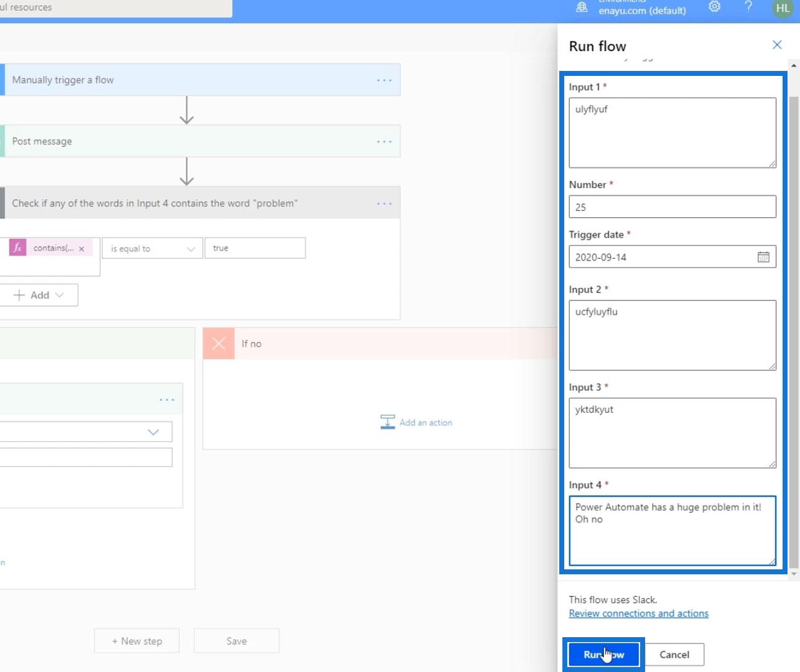Click the fx expression icon in condition
Screen dimensions: 800x672
tap(17, 248)
